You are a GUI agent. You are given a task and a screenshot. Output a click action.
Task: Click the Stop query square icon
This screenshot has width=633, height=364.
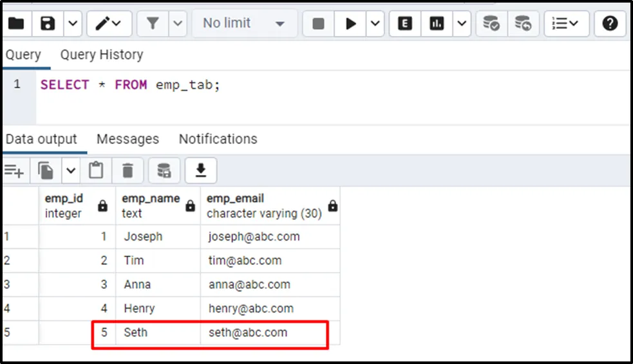pyautogui.click(x=318, y=24)
